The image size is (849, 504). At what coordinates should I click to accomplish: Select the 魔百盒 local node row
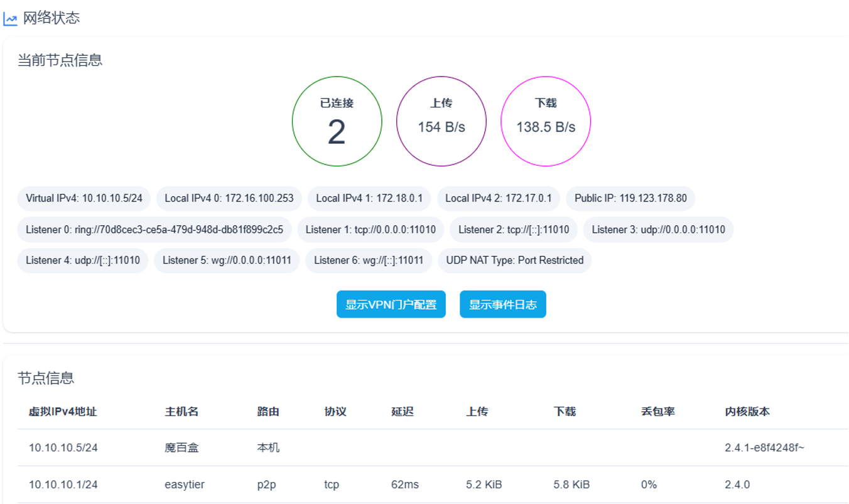tap(181, 448)
